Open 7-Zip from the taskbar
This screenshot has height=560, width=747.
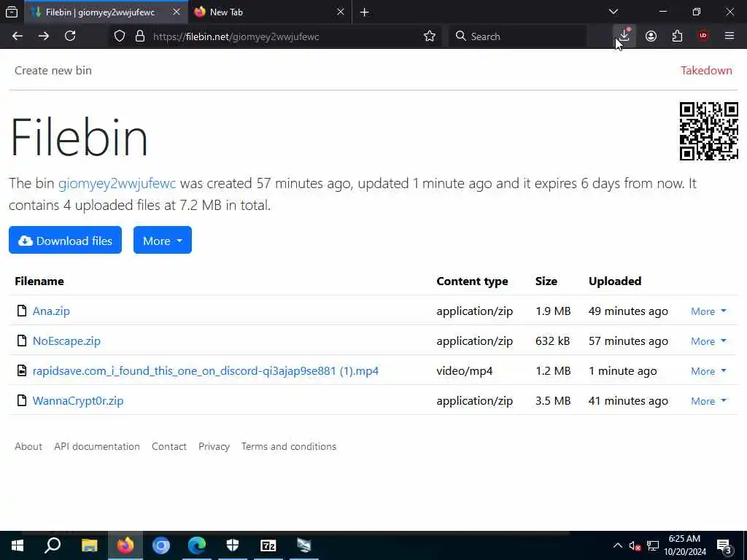268,545
